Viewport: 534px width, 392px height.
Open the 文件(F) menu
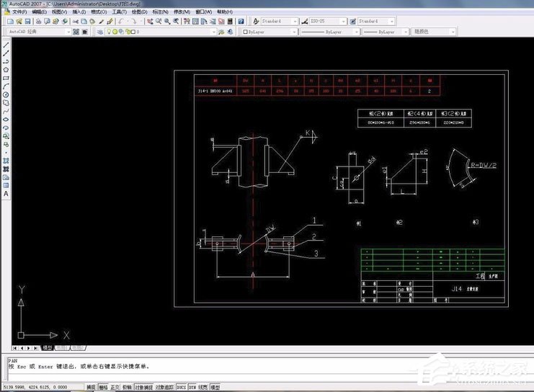[x=20, y=12]
